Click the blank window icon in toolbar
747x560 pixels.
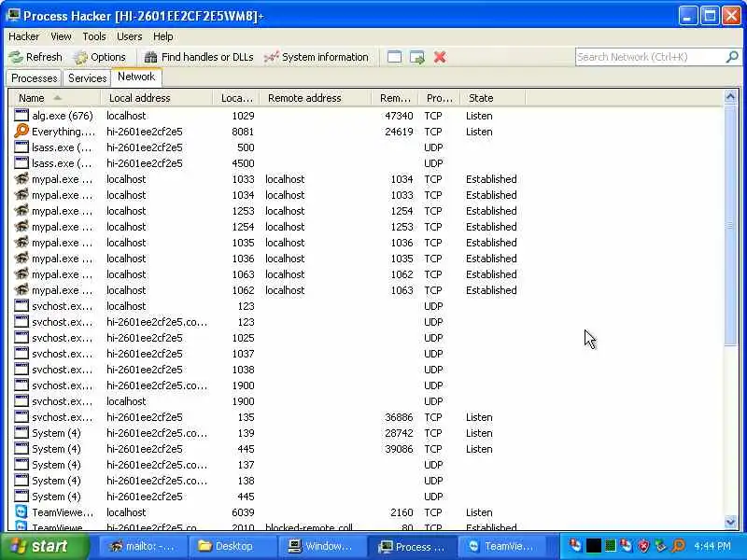(394, 57)
